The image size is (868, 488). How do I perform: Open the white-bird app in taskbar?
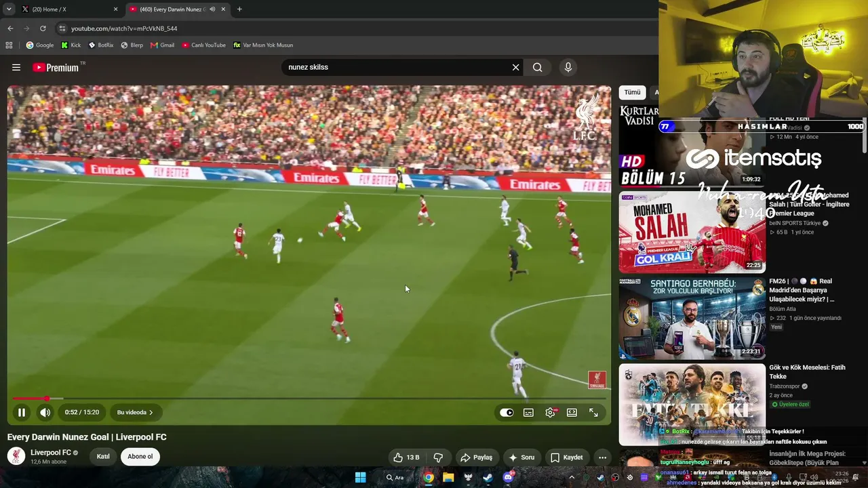pyautogui.click(x=468, y=477)
